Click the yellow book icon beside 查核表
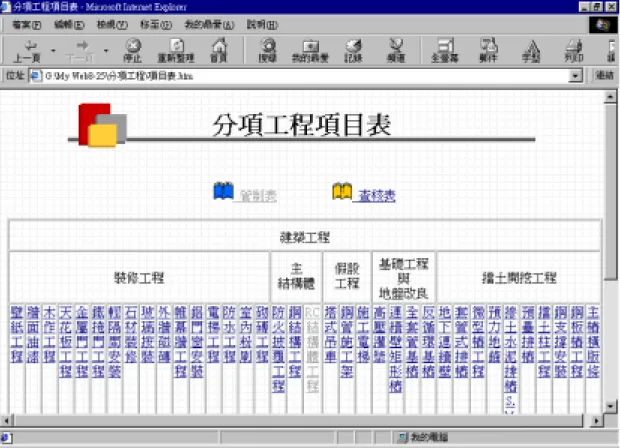This screenshot has height=448, width=620. [x=342, y=191]
